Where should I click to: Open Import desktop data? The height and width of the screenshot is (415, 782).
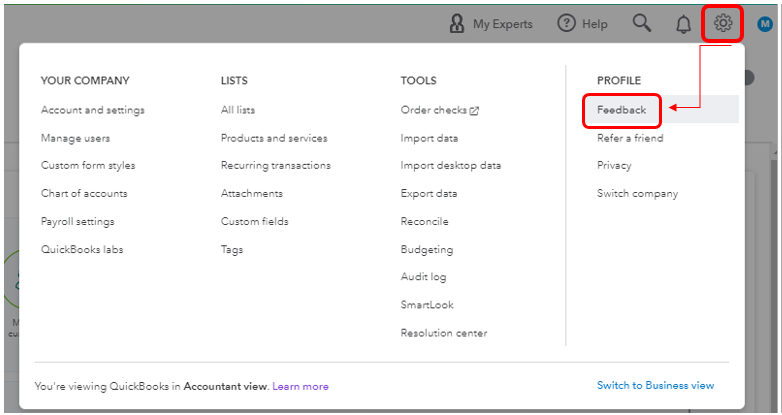[x=451, y=165]
